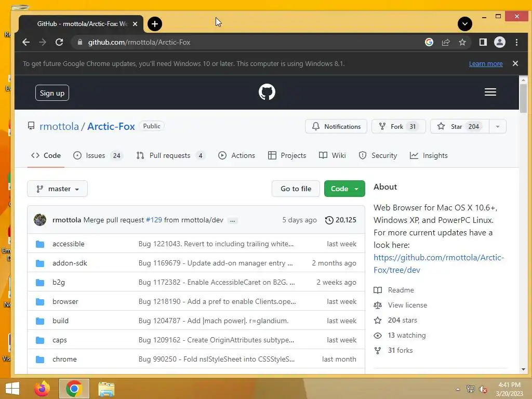This screenshot has height=399, width=532.
Task: Expand the commit message ellipsis
Action: (x=232, y=220)
